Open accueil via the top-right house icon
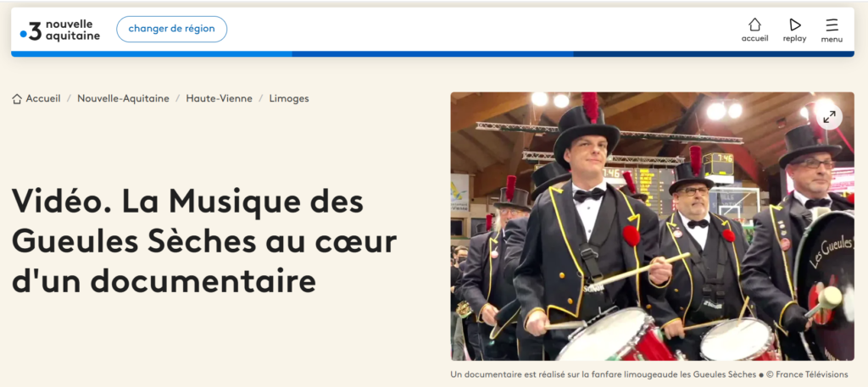 point(754,25)
